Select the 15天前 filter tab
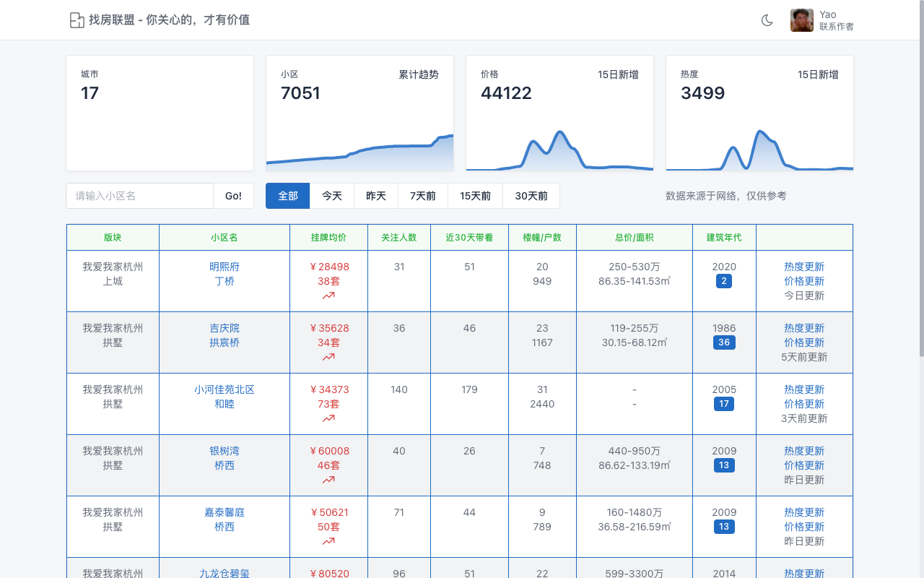924x578 pixels. 476,196
